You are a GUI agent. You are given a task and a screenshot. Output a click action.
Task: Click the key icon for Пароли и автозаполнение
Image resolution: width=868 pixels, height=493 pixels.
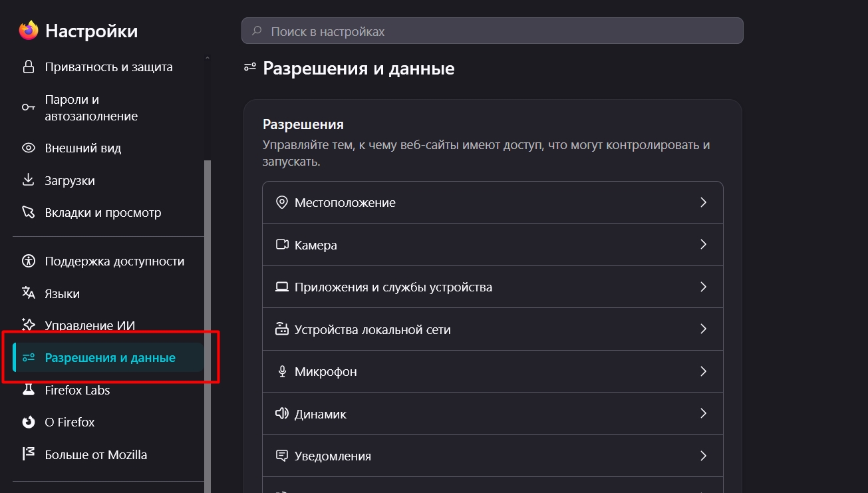28,108
